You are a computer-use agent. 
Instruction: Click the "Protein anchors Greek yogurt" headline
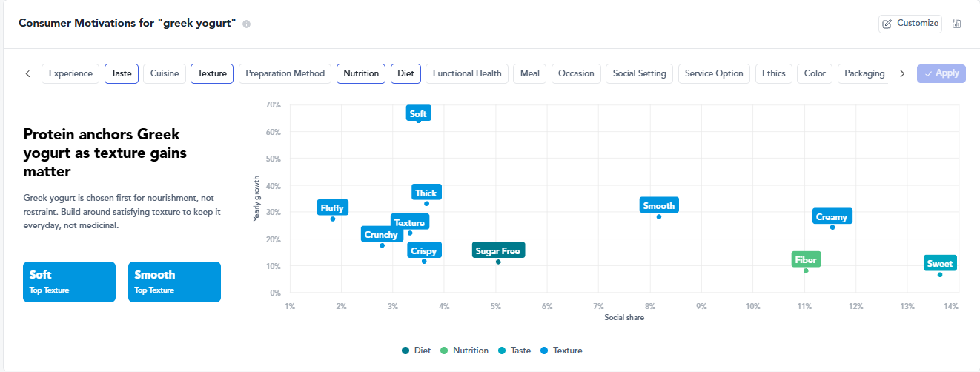105,153
